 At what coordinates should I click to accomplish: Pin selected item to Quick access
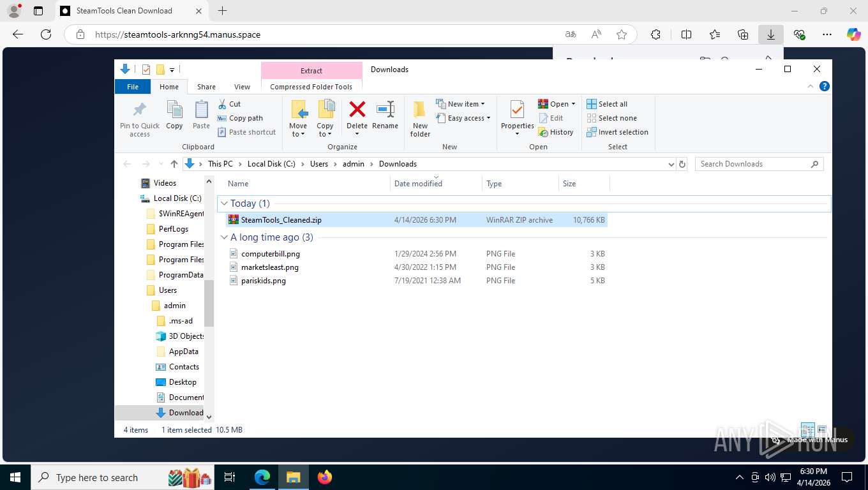[x=140, y=119]
